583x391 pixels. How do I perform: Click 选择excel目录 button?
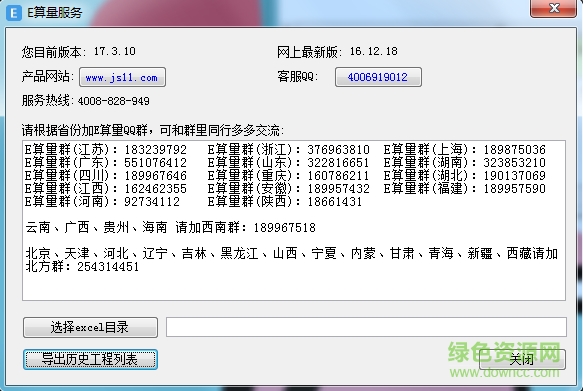90,327
